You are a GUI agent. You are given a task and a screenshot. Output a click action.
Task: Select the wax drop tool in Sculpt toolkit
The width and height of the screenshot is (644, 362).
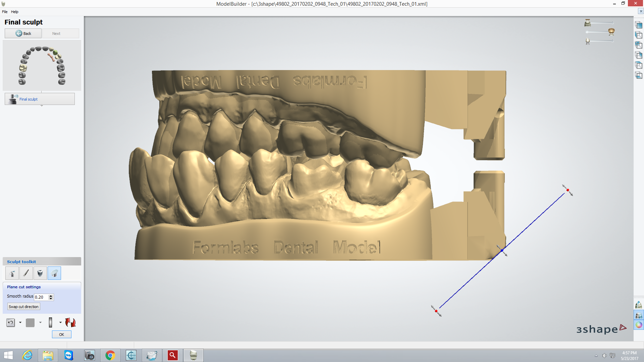pos(11,273)
